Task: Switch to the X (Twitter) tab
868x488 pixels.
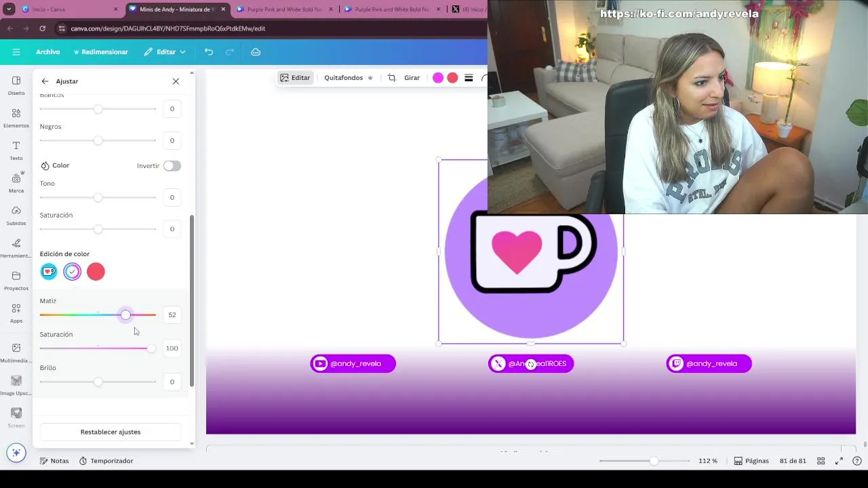Action: click(468, 9)
